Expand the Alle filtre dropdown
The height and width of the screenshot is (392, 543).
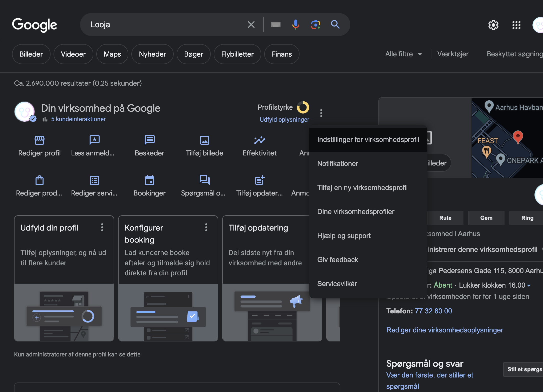tap(404, 54)
